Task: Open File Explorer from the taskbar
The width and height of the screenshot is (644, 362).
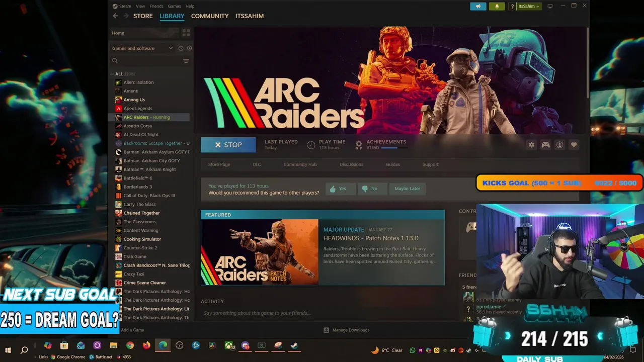Action: point(113,345)
